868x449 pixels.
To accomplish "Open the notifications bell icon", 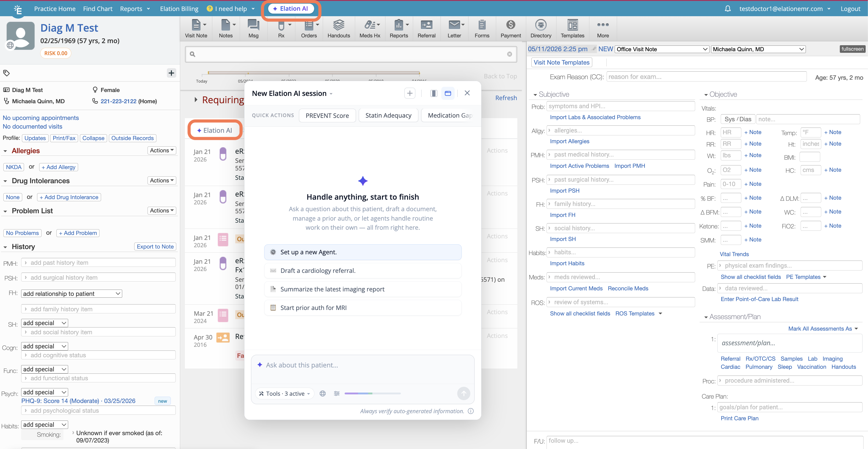I will [x=728, y=9].
